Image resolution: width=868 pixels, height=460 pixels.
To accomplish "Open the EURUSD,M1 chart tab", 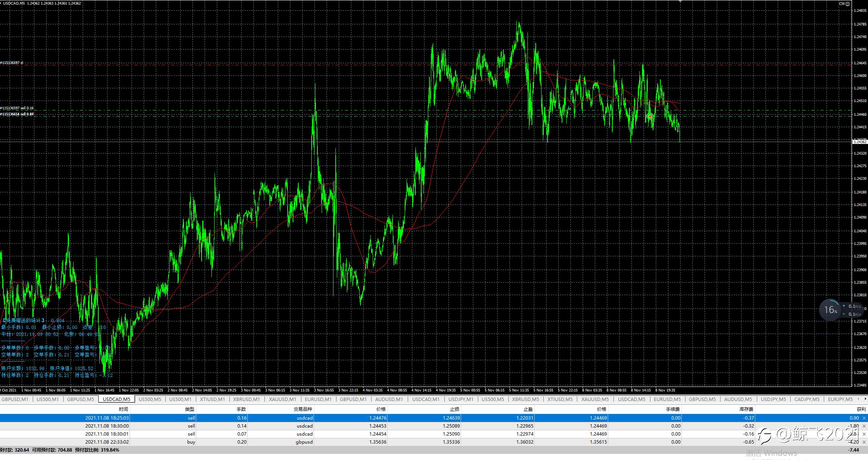I will (x=318, y=399).
